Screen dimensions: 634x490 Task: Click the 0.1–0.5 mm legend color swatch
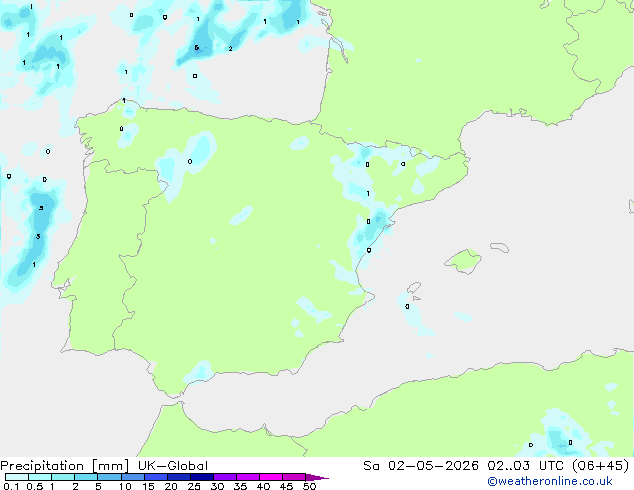coord(17,477)
